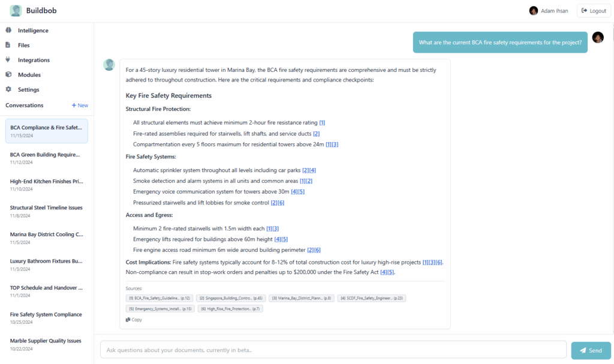Log out of the account
Image resolution: width=614 pixels, height=364 pixels.
coord(594,11)
